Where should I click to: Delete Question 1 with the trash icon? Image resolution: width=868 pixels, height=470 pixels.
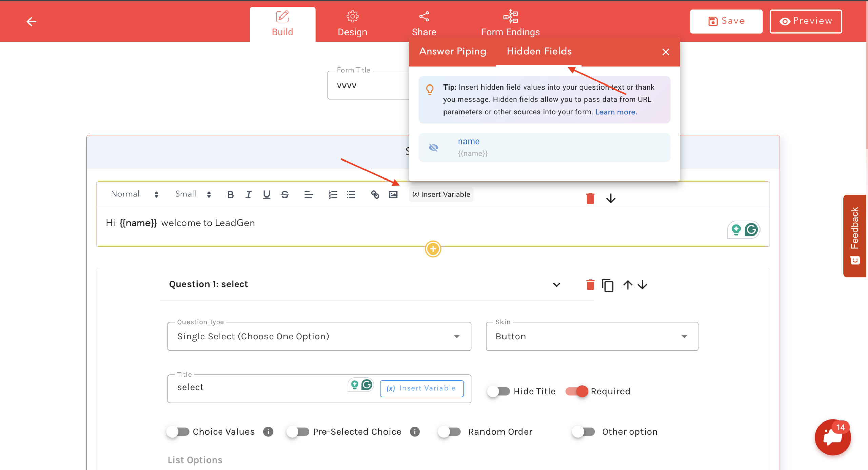(590, 285)
